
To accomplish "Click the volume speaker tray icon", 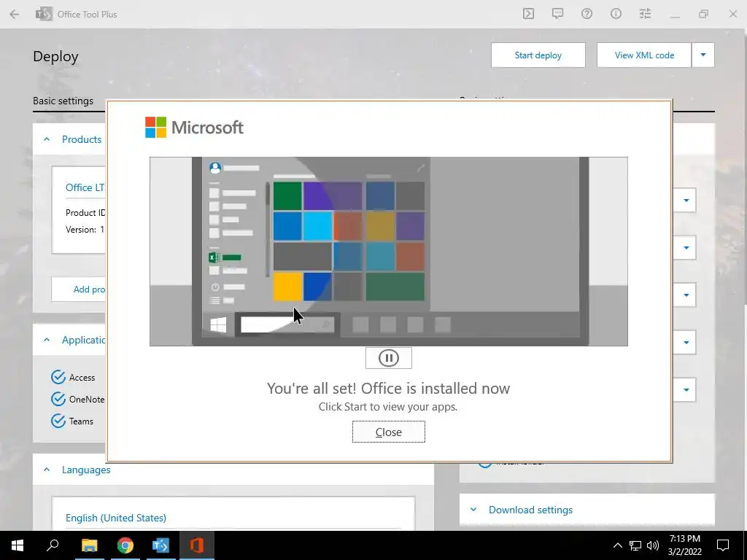I will coord(653,545).
